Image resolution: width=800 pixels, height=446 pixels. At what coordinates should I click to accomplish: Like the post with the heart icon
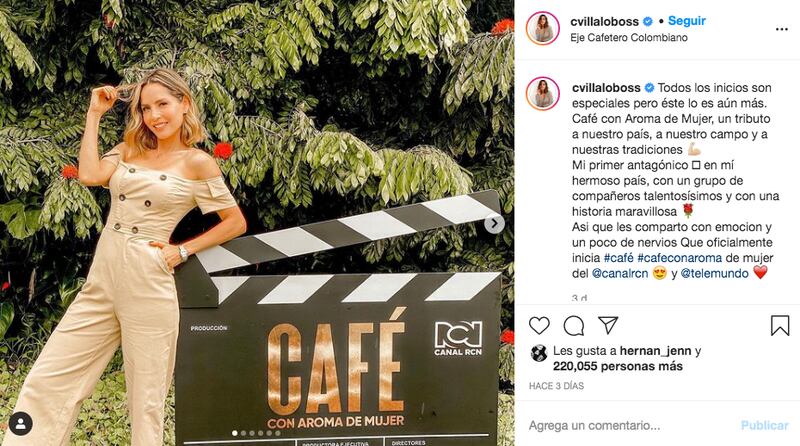[539, 325]
